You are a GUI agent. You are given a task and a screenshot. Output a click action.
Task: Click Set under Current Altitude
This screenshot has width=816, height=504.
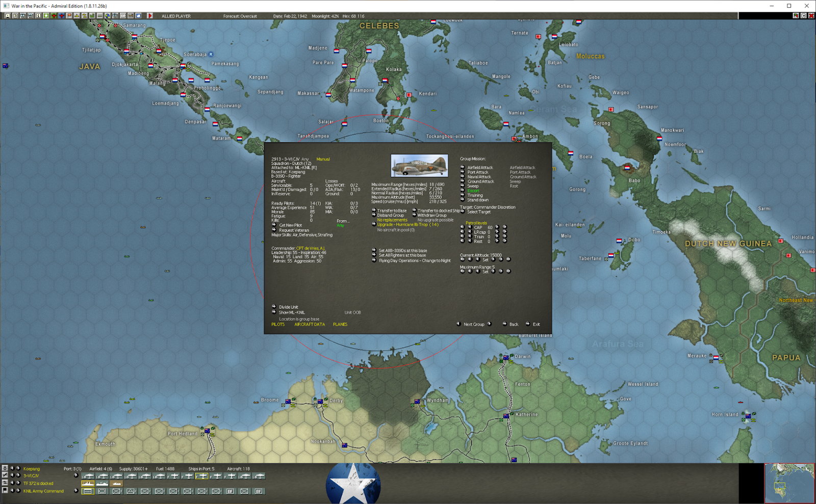coord(485,259)
